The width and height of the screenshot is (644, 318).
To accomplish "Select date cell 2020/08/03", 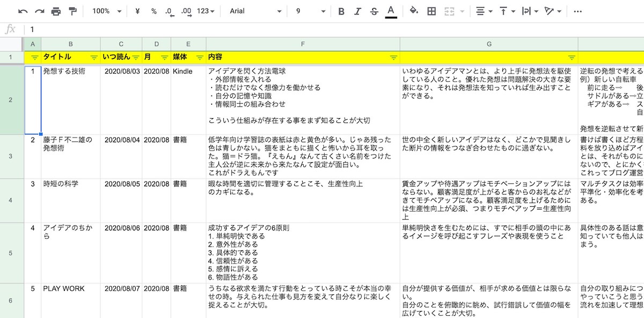I will coord(121,100).
